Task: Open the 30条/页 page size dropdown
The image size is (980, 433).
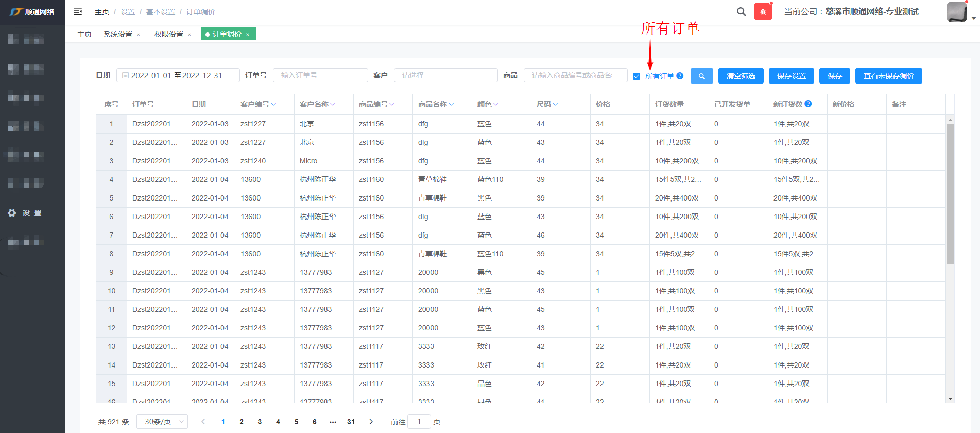Action: pyautogui.click(x=162, y=422)
